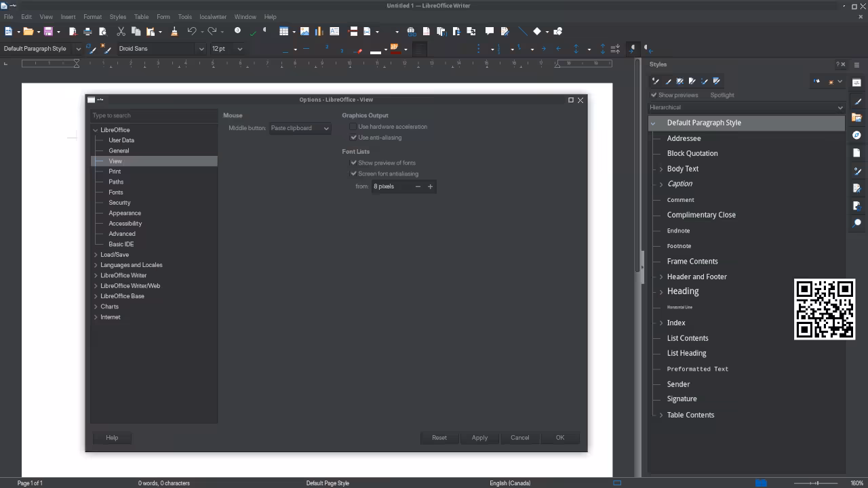The width and height of the screenshot is (868, 488).
Task: Open the paragraph style dropdown
Action: pyautogui.click(x=78, y=49)
